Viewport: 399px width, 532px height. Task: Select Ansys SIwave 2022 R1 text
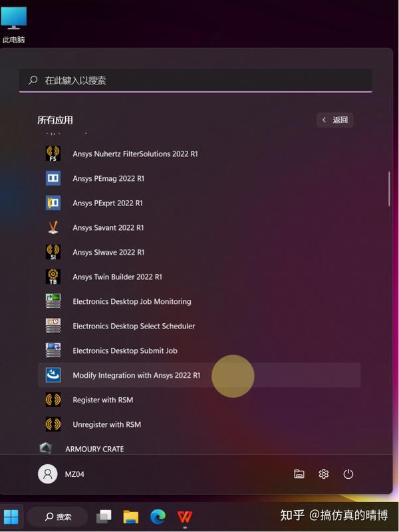pyautogui.click(x=108, y=252)
